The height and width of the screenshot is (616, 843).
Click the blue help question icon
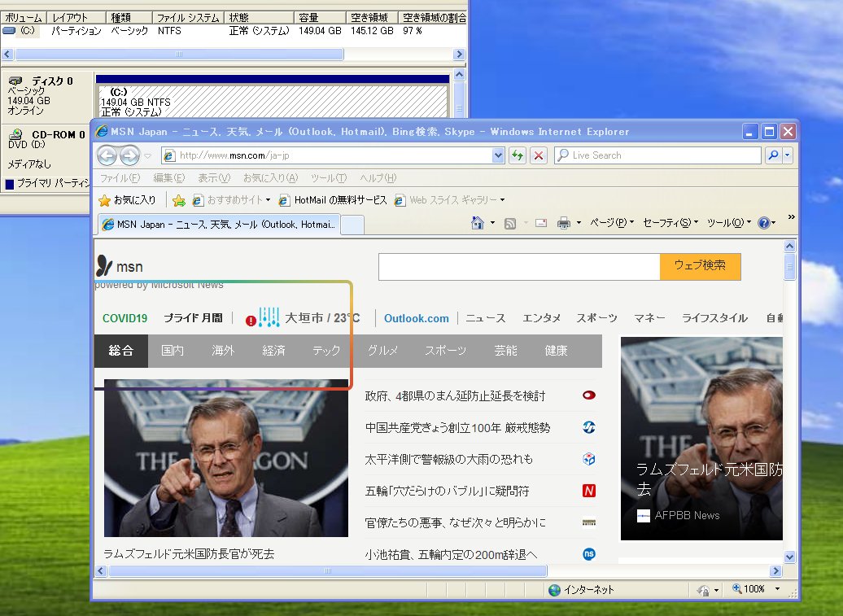[x=763, y=222]
